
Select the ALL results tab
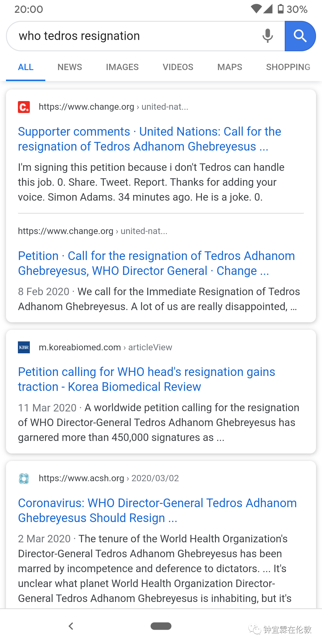point(26,67)
